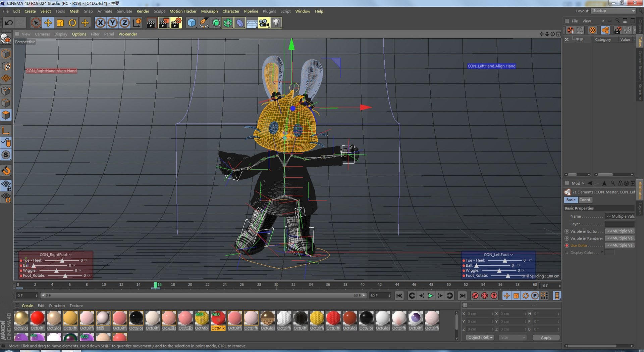Add a Light object
The image size is (644, 352).
[276, 23]
